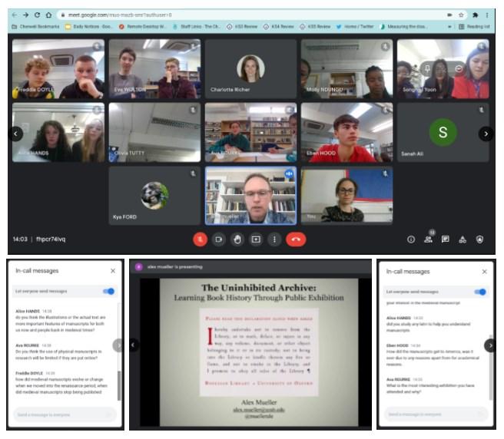Bookmark this page with the star icon

[x=461, y=15]
